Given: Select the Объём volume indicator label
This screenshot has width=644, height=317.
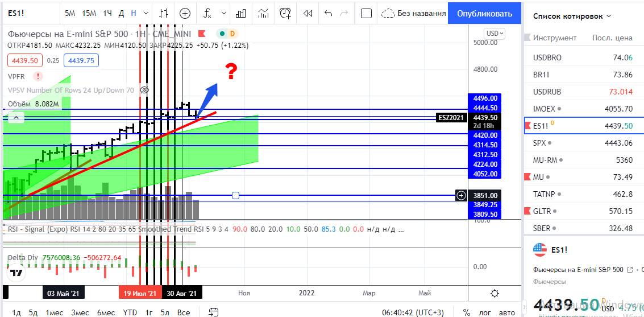Looking at the screenshot, I should click(x=20, y=104).
